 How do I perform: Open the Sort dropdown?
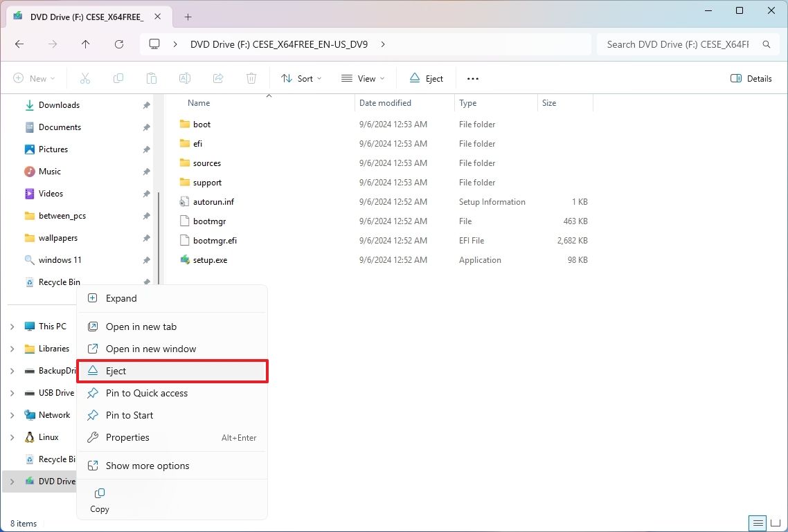pos(301,78)
